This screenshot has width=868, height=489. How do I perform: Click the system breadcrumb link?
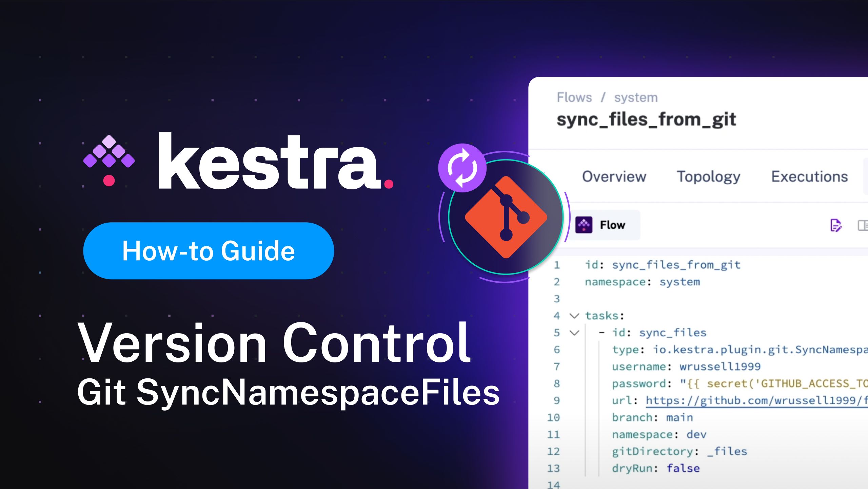pos(636,98)
